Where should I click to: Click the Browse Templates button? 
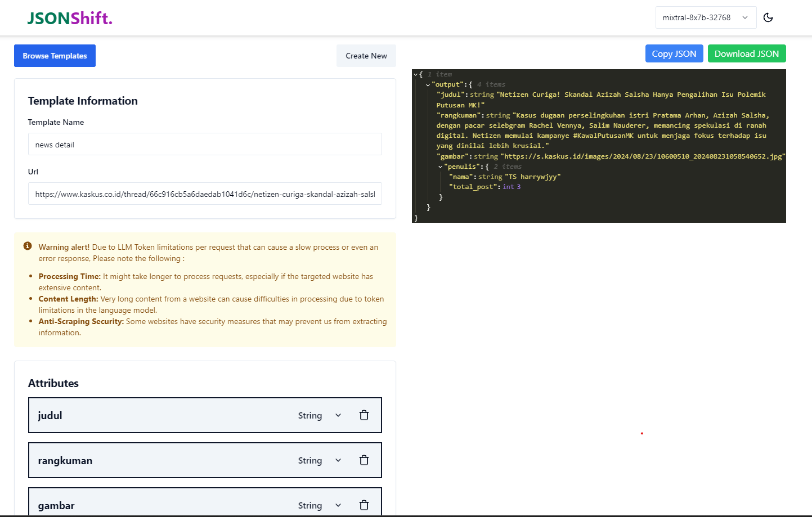[55, 56]
